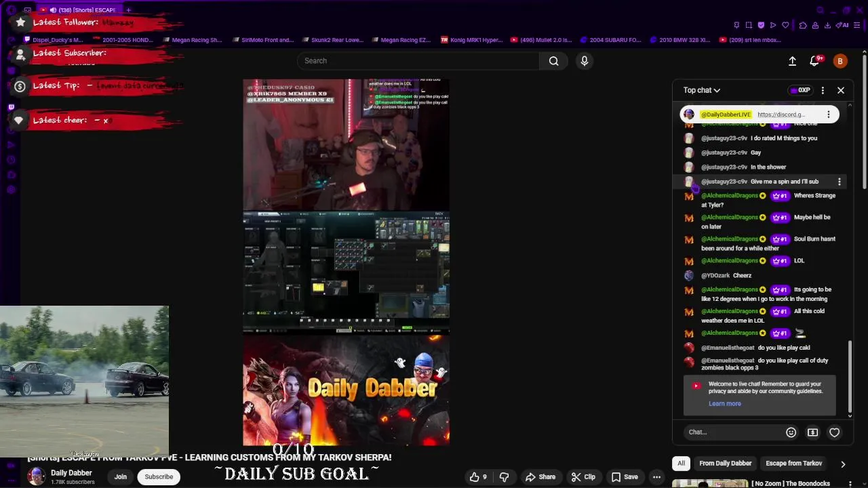Open a new browser tab
The height and width of the screenshot is (488, 868).
pos(128,10)
